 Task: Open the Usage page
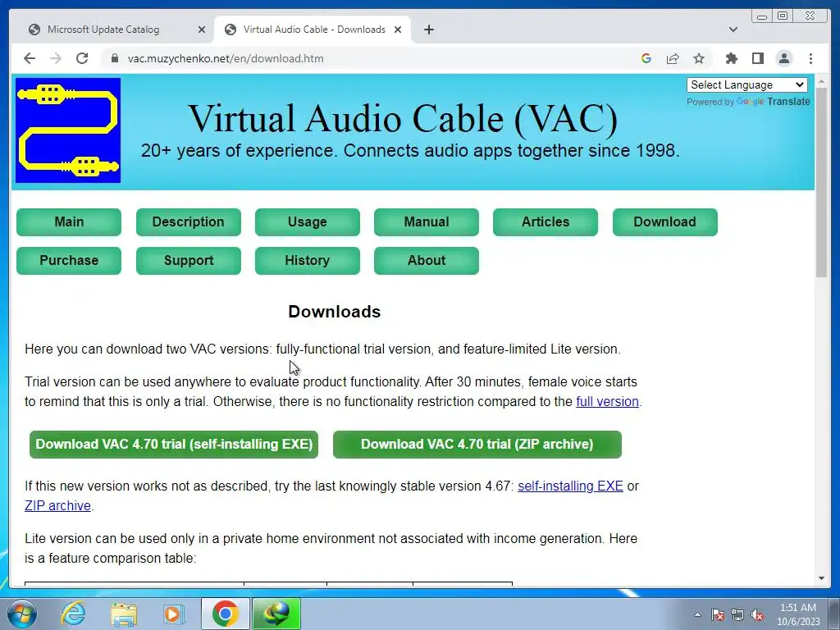tap(308, 221)
